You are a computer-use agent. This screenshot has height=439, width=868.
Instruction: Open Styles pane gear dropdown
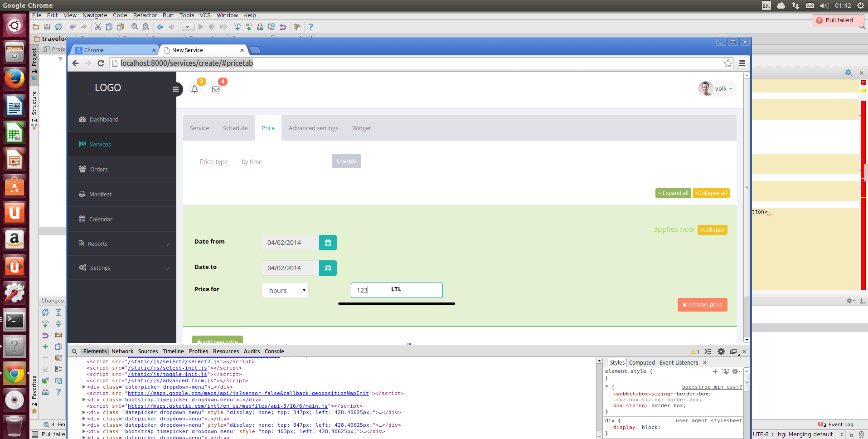point(736,371)
